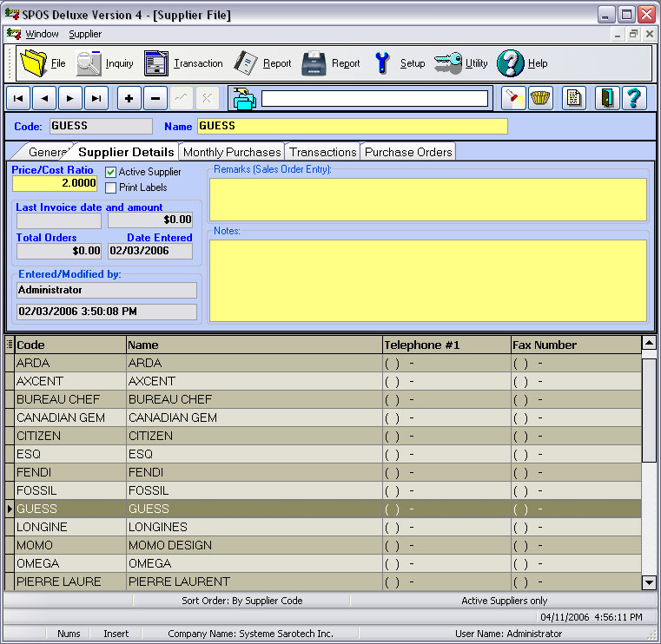Click the Fax Number column header

click(576, 345)
